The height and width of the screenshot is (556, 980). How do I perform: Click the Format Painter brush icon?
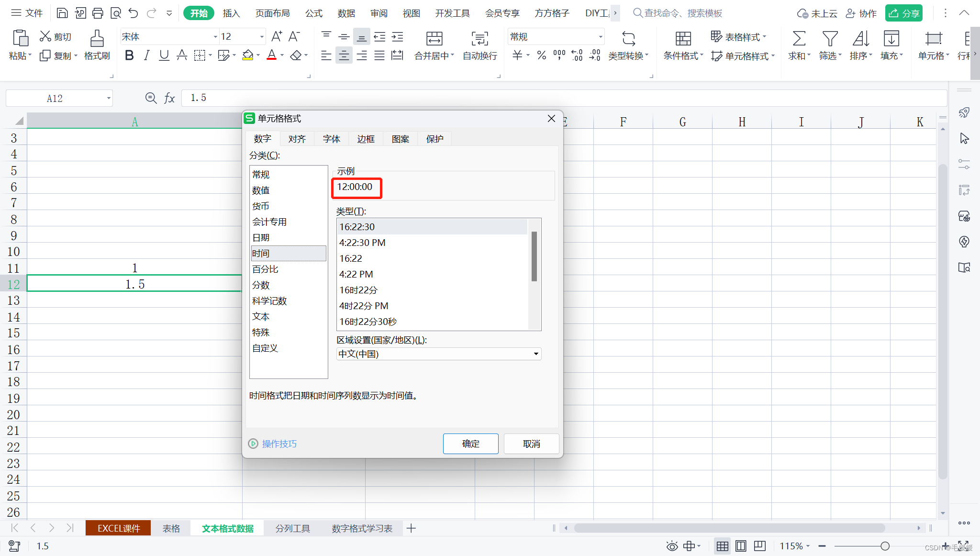point(97,39)
